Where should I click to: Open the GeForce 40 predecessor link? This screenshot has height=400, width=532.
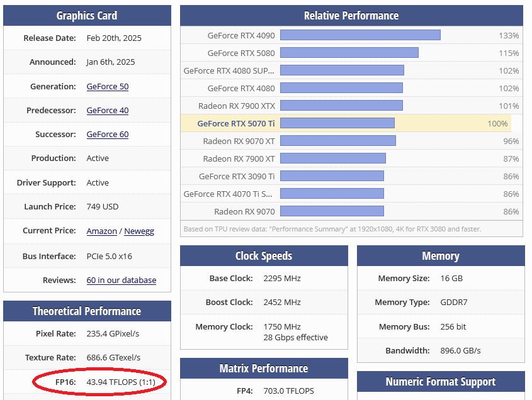pyautogui.click(x=108, y=111)
